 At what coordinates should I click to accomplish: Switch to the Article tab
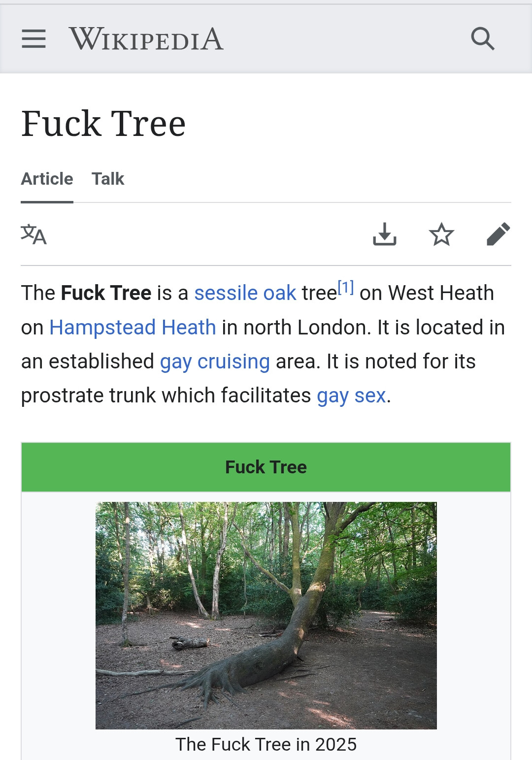tap(47, 179)
